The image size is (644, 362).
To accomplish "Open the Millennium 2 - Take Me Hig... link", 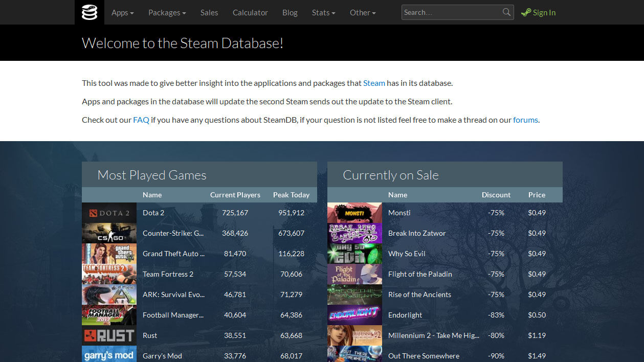I will click(434, 335).
